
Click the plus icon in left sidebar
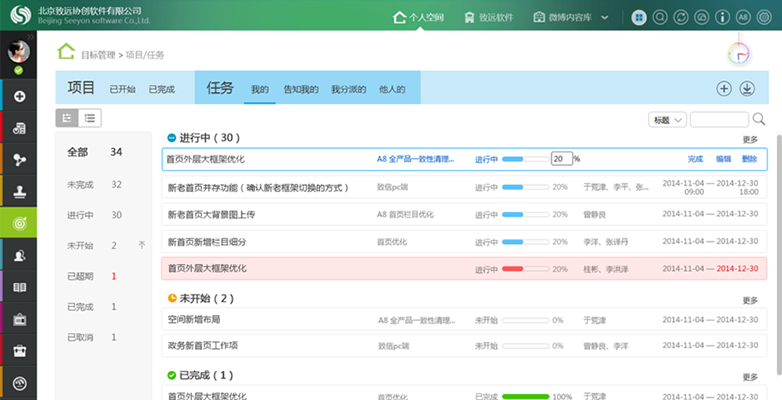[x=19, y=97]
